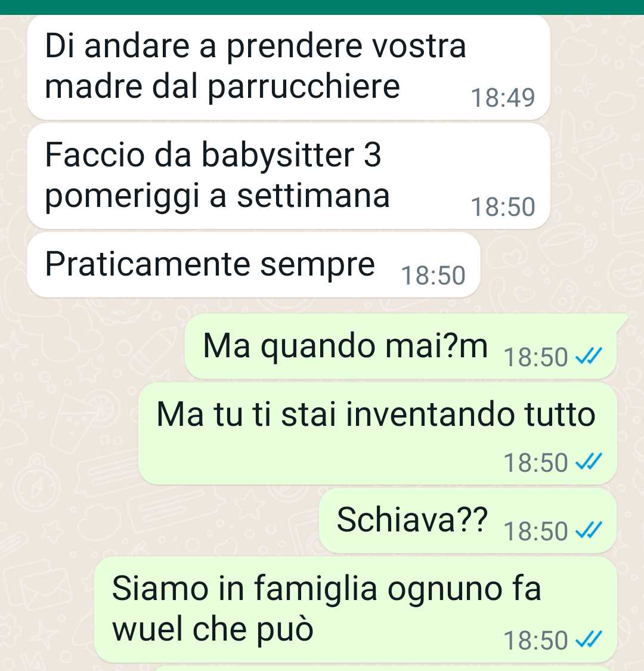Select the 'Schiava??' message bubble
The image size is (644, 671).
pyautogui.click(x=467, y=520)
